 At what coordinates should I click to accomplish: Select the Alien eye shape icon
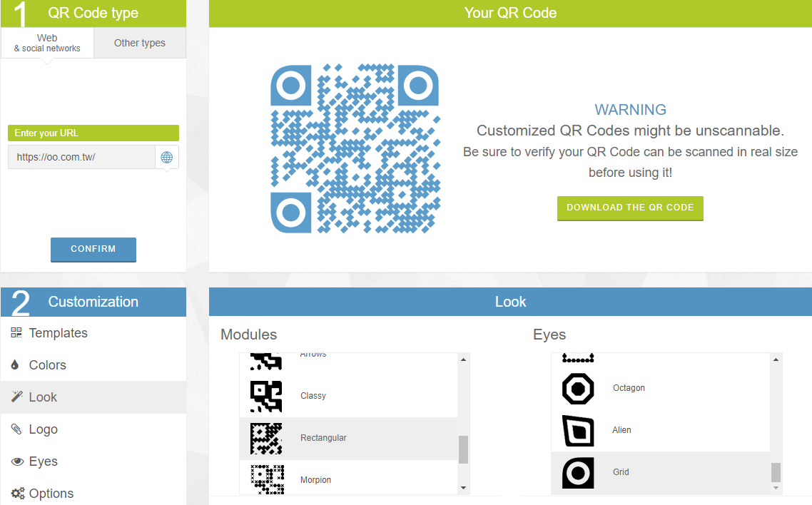[578, 431]
